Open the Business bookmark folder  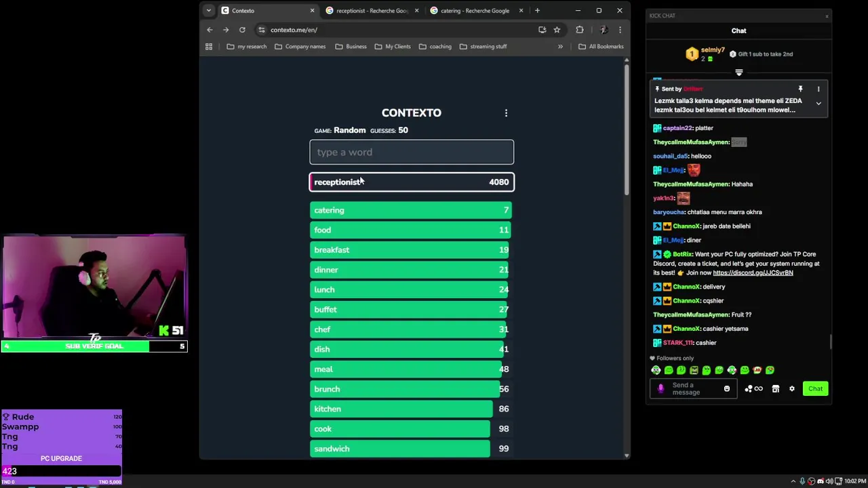coord(351,47)
